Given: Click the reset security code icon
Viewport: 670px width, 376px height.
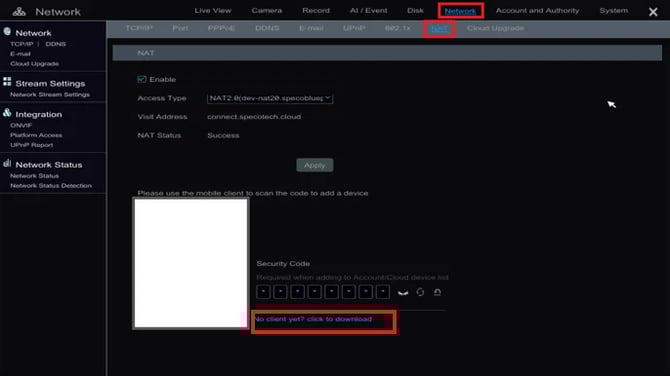Looking at the screenshot, I should click(x=437, y=292).
